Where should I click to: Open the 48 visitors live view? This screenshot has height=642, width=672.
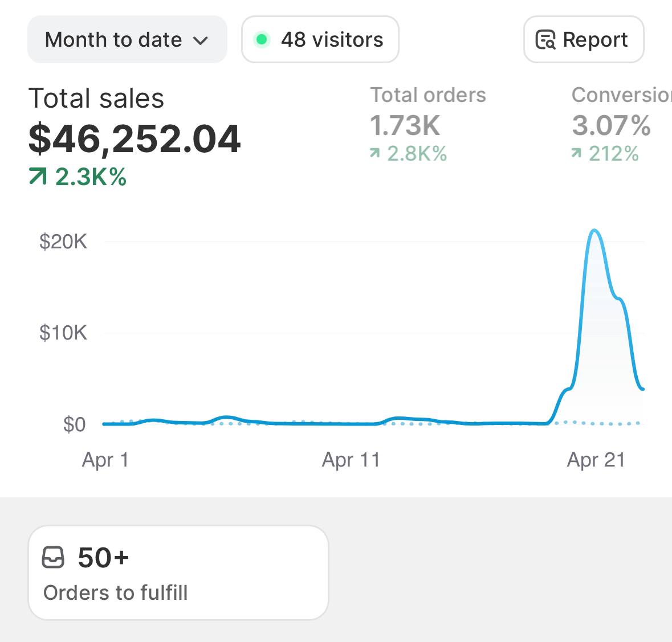(x=332, y=40)
